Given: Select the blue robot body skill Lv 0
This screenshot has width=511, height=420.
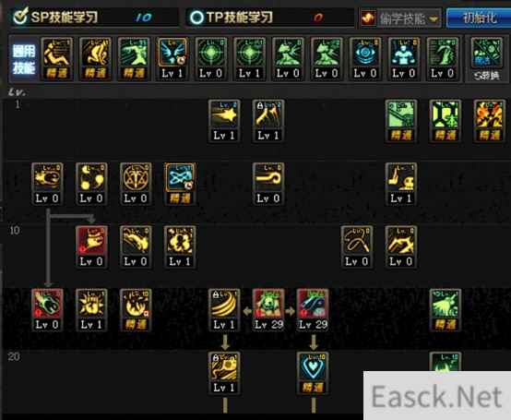Looking at the screenshot, I should coord(404,59).
